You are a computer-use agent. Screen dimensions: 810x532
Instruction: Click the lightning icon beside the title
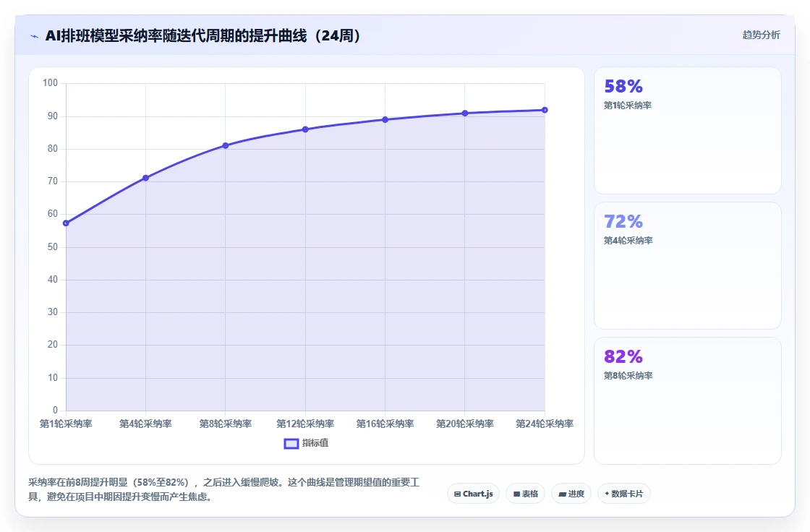coord(35,36)
